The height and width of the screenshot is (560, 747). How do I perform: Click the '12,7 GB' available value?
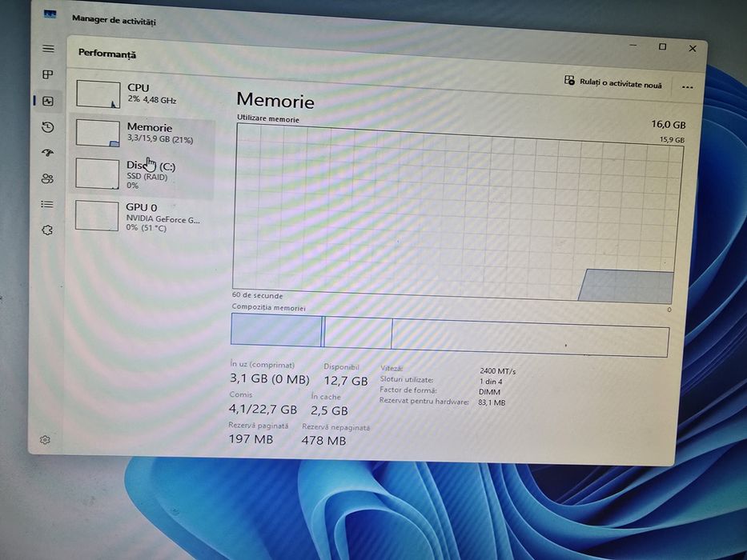(x=346, y=381)
